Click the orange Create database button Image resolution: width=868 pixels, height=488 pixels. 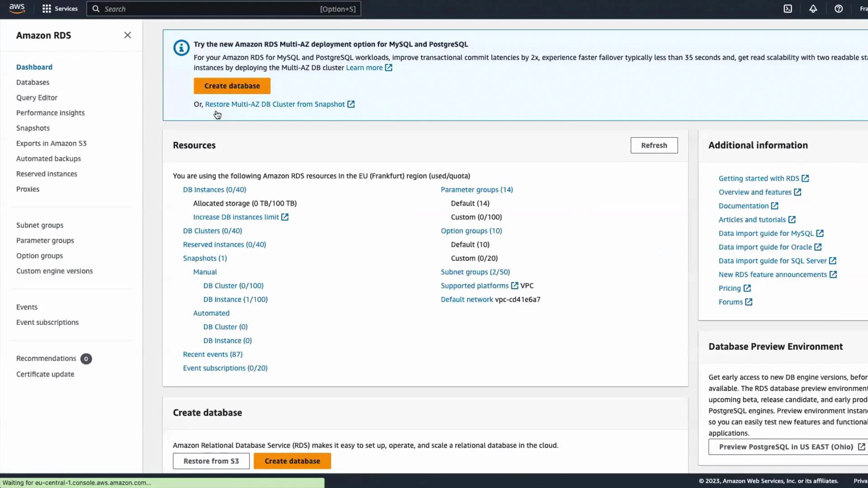[231, 86]
